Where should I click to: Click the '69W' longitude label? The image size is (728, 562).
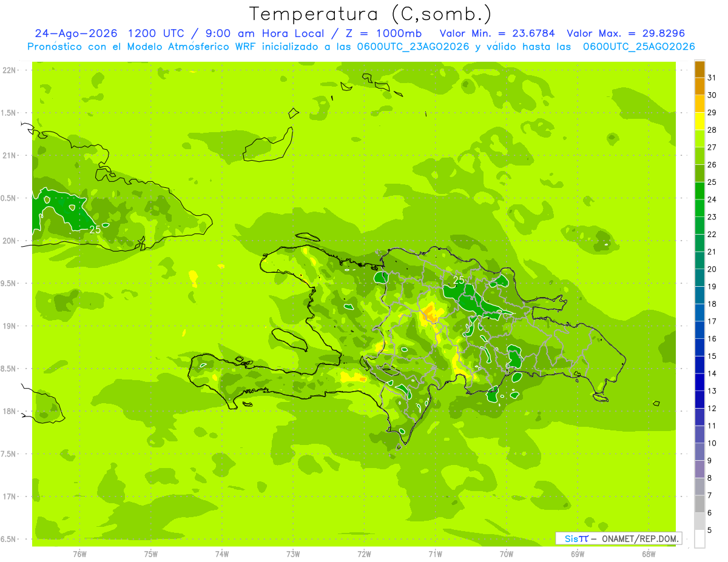(x=578, y=554)
